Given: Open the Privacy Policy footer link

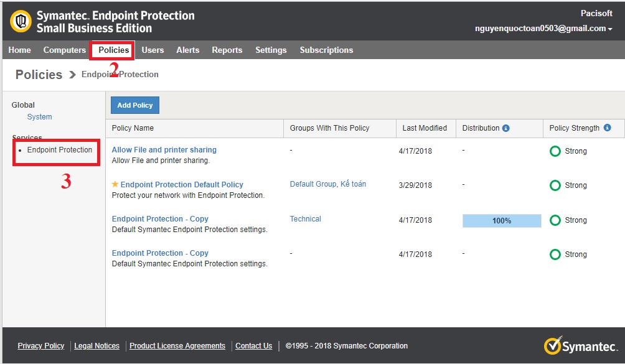Looking at the screenshot, I should pyautogui.click(x=40, y=346).
